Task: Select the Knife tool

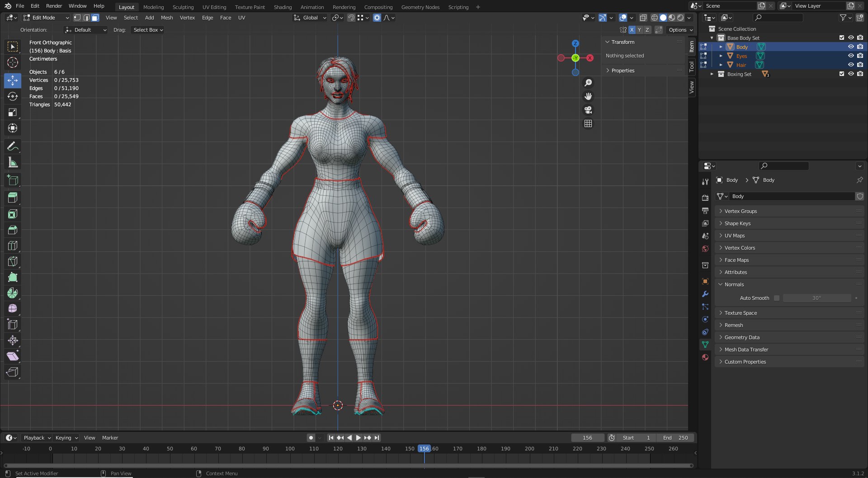Action: coord(13,261)
